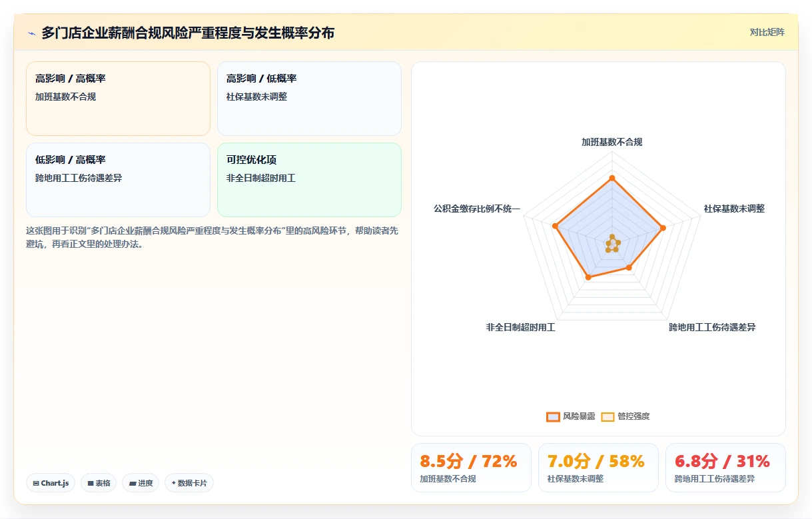The image size is (812, 519).
Task: Click the description paragraph starting 这张图用于识别
Action: [x=212, y=237]
